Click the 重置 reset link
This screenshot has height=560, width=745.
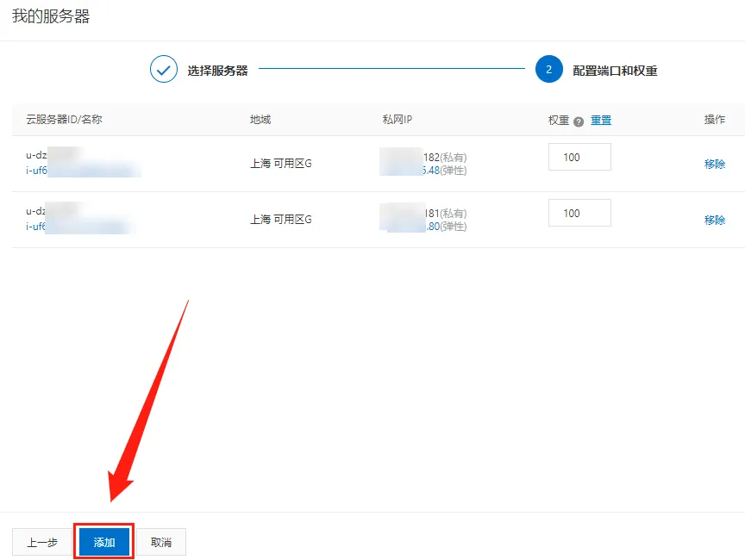click(600, 120)
